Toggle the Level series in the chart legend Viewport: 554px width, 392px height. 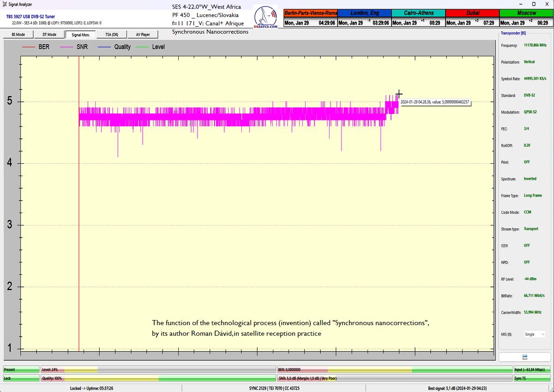151,47
